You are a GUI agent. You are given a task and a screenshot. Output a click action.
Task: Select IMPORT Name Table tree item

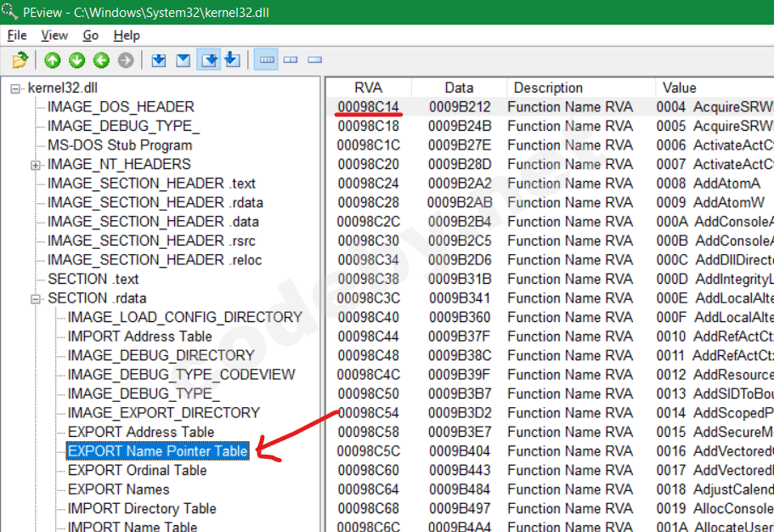133,526
